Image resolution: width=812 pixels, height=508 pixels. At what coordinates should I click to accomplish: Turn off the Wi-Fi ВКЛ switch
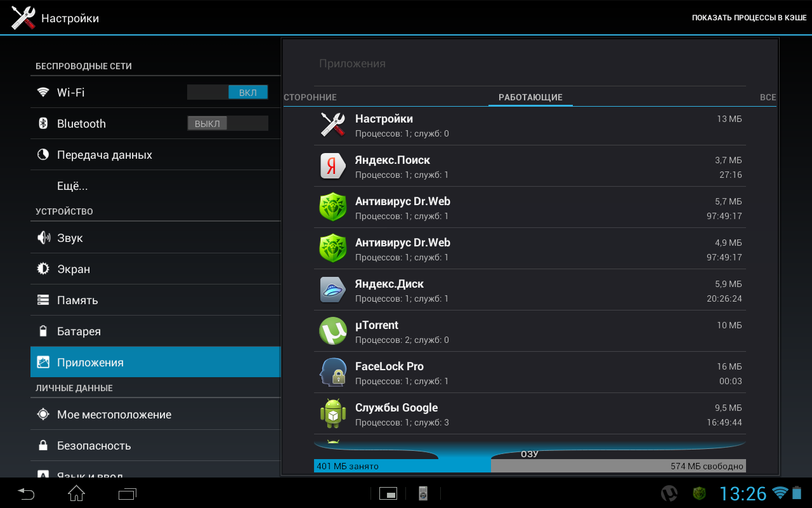coord(227,92)
